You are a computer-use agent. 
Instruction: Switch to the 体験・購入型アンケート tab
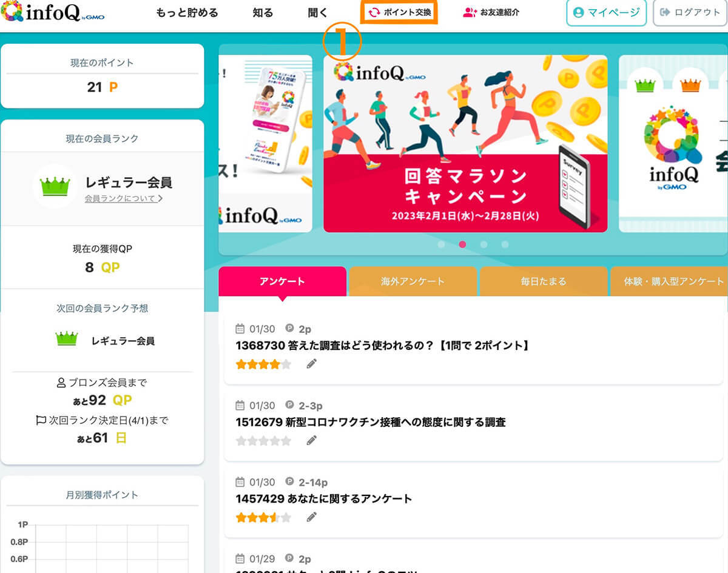(x=669, y=281)
